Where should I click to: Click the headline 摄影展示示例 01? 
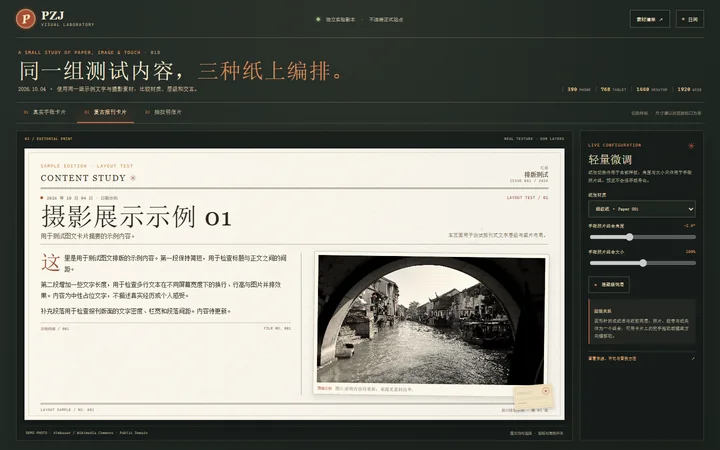click(x=136, y=217)
